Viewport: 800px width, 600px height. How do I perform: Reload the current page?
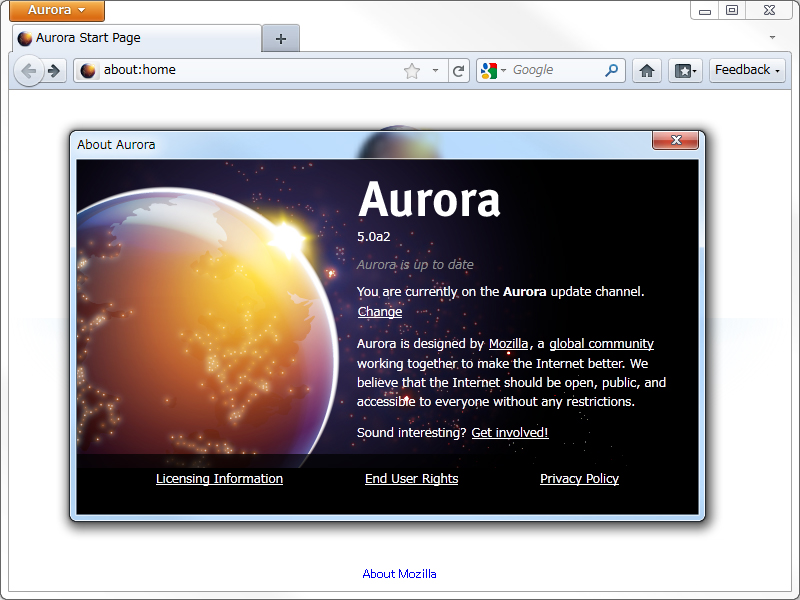click(459, 70)
